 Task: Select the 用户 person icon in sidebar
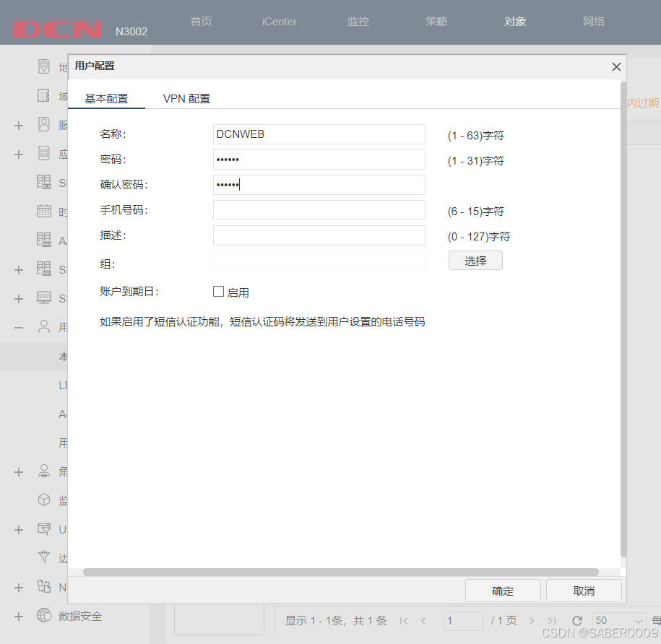tap(43, 326)
